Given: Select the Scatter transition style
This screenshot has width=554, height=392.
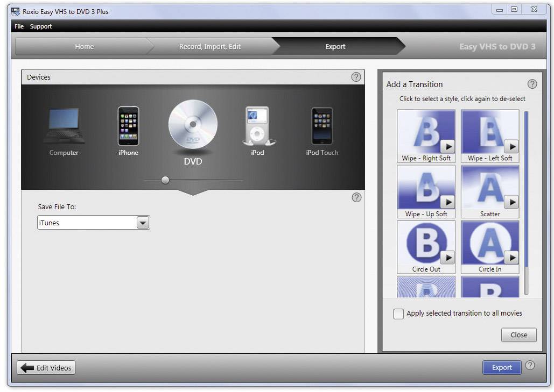Looking at the screenshot, I should (489, 188).
